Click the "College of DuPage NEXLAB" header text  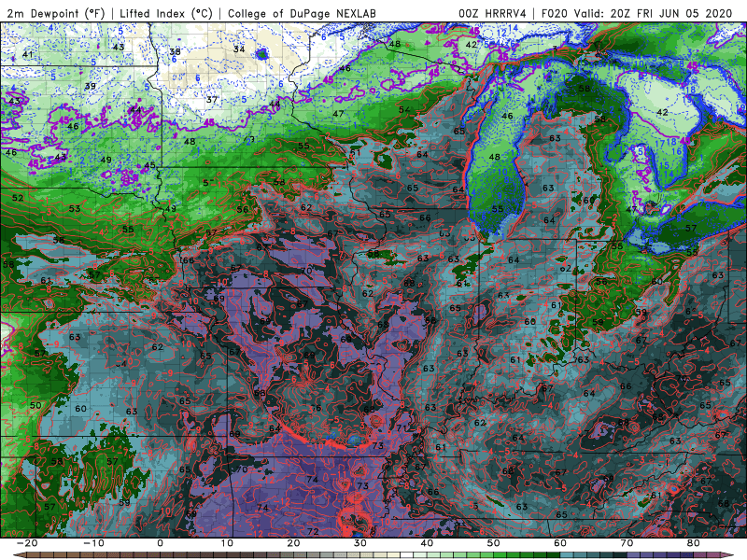(x=302, y=13)
